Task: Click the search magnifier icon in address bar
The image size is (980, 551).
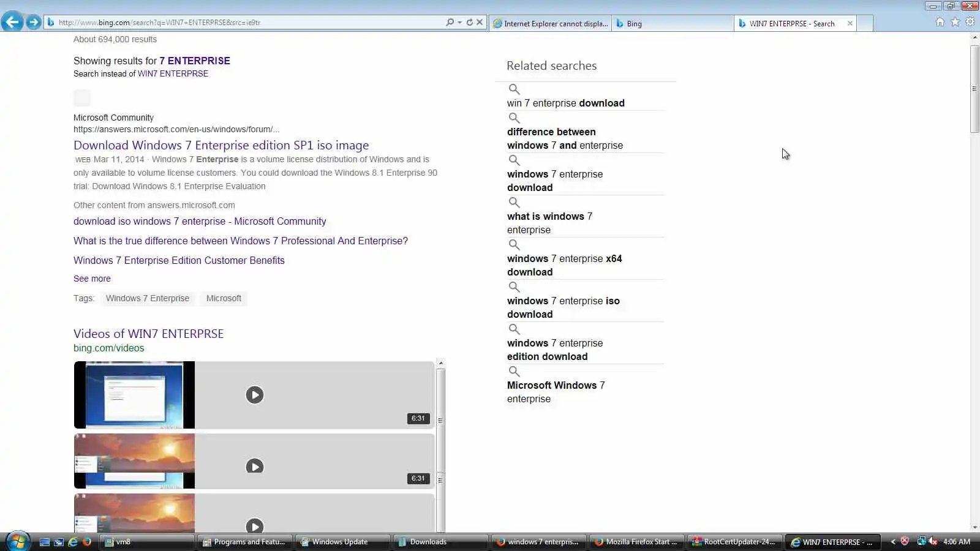Action: point(450,22)
